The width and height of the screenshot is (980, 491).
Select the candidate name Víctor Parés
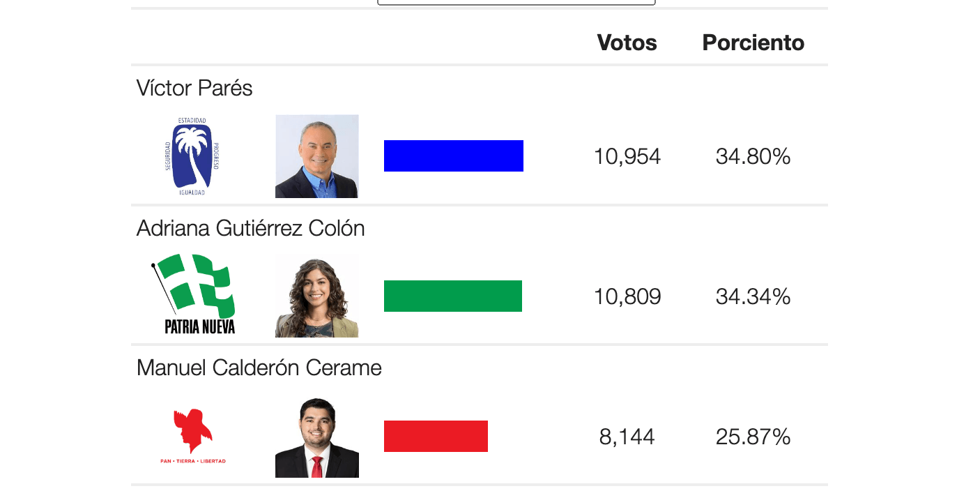point(194,89)
